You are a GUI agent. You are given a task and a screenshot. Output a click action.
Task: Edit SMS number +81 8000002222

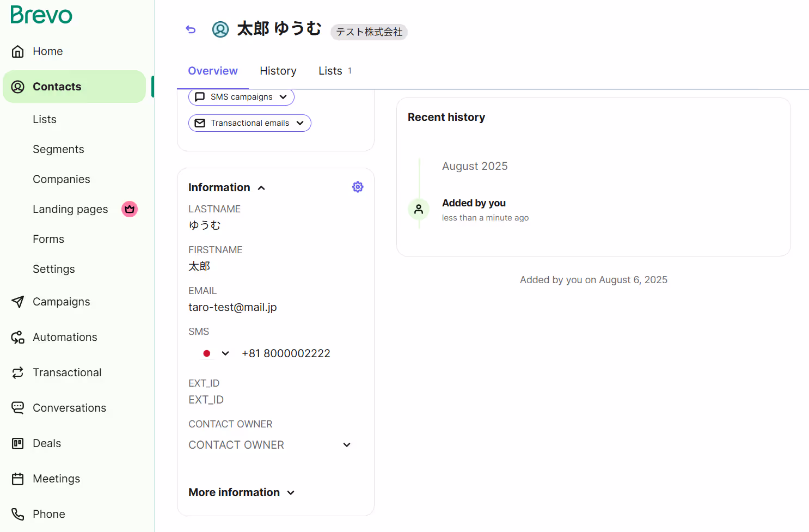(286, 353)
